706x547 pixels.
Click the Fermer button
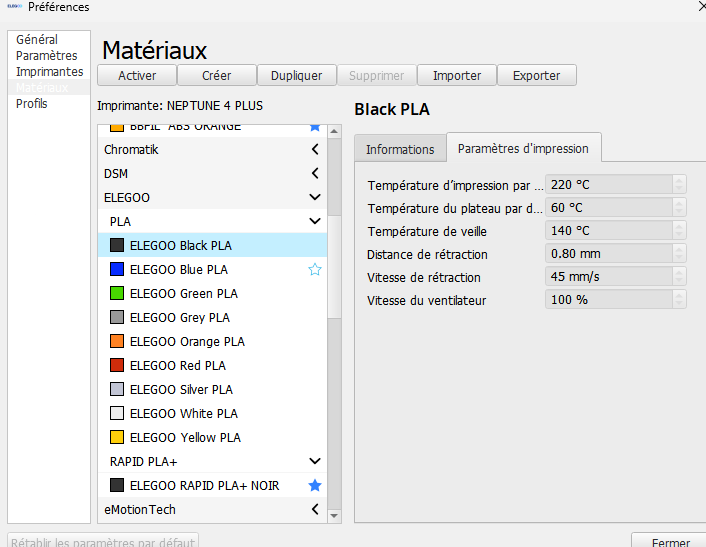tap(671, 542)
